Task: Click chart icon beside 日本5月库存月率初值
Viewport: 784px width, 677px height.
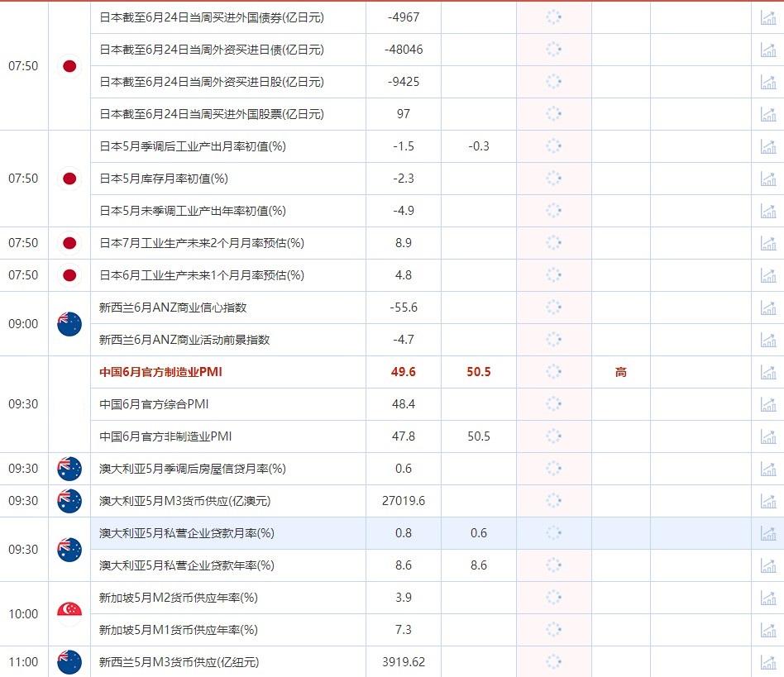Action: point(767,178)
